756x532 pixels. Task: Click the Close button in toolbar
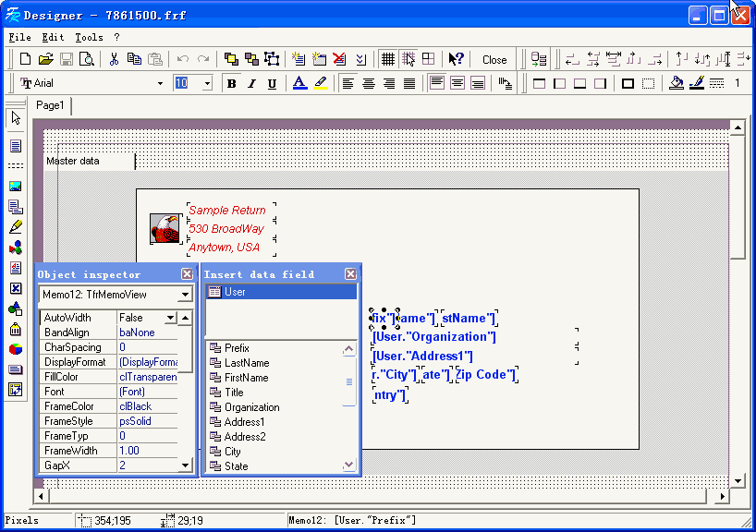click(x=494, y=59)
